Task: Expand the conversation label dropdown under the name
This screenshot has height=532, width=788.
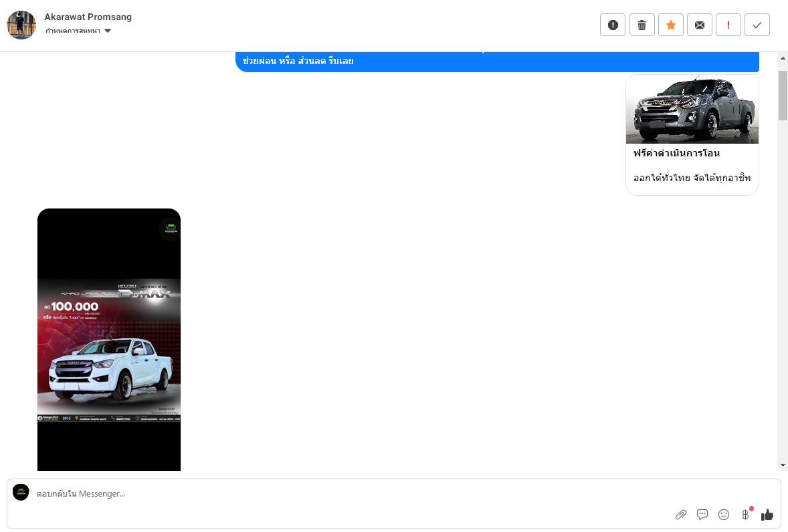Action: tap(78, 31)
